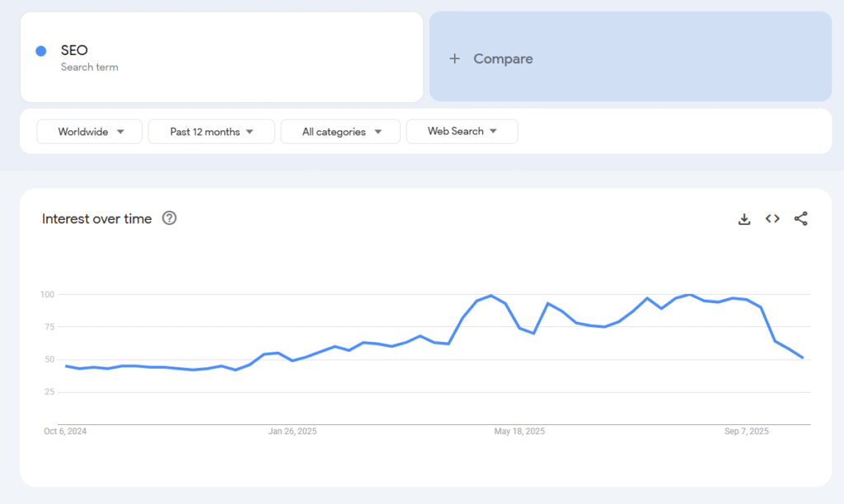Click the blue dot beside SEO

click(41, 51)
